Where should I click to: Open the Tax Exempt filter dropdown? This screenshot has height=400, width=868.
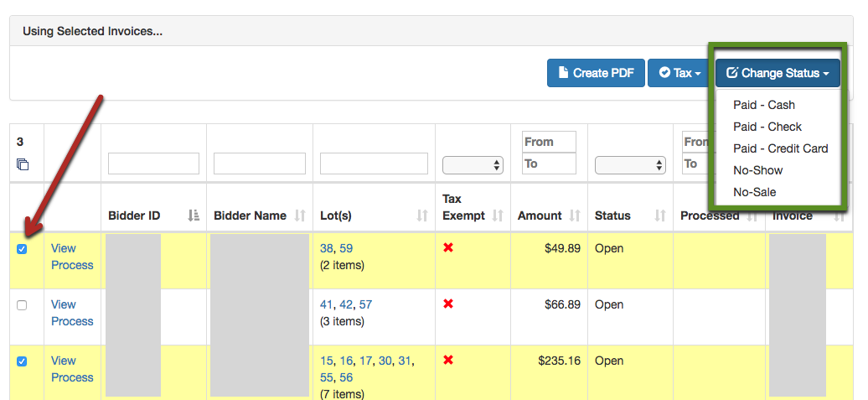click(x=473, y=164)
